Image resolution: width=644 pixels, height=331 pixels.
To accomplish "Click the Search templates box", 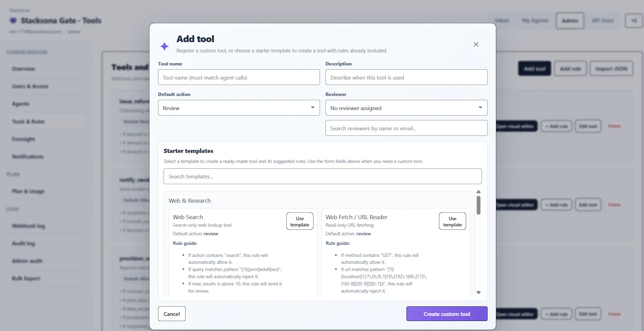I will tap(322, 176).
